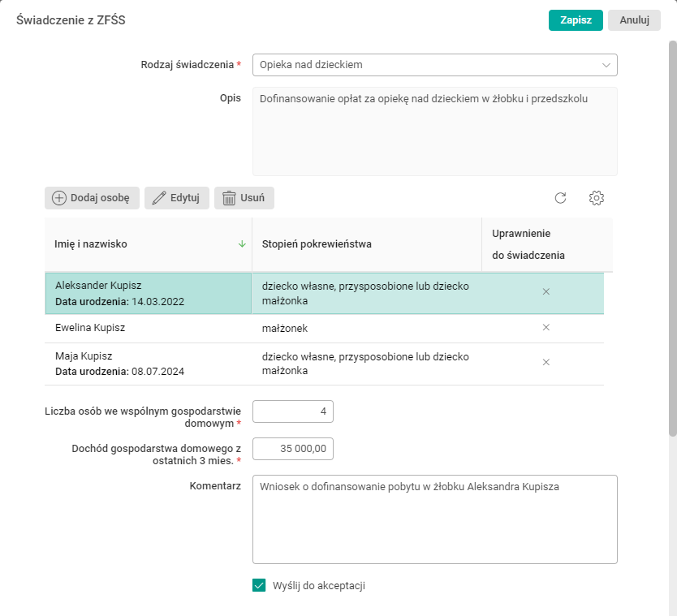Screen dimensions: 677x616
Task: Disable entitlement for Ewelina Kupisz
Action: click(546, 328)
